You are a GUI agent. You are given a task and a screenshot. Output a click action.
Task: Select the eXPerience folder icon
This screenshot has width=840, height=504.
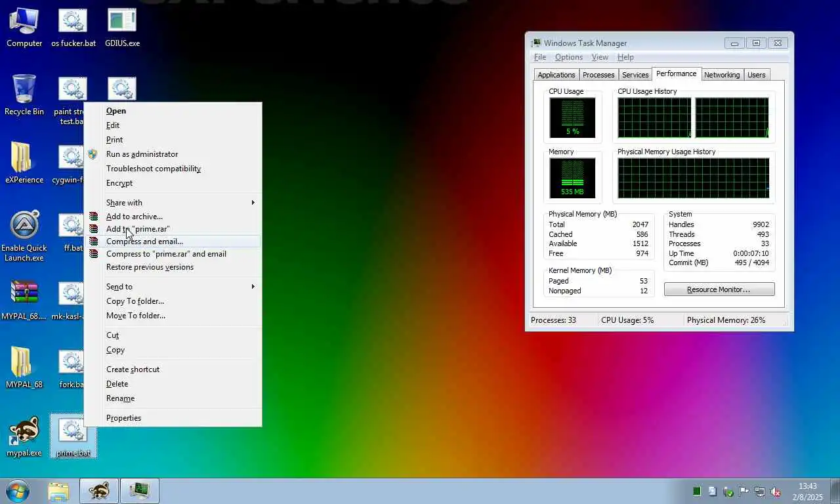coord(24,163)
